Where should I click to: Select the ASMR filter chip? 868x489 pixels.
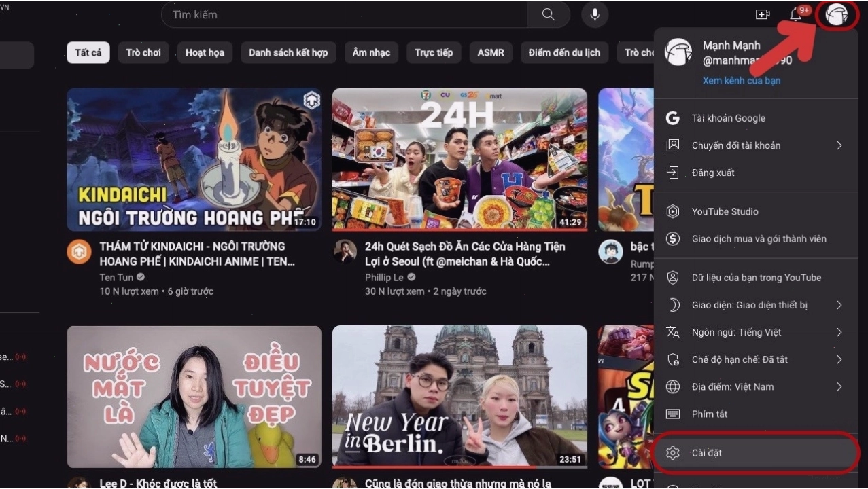(491, 52)
